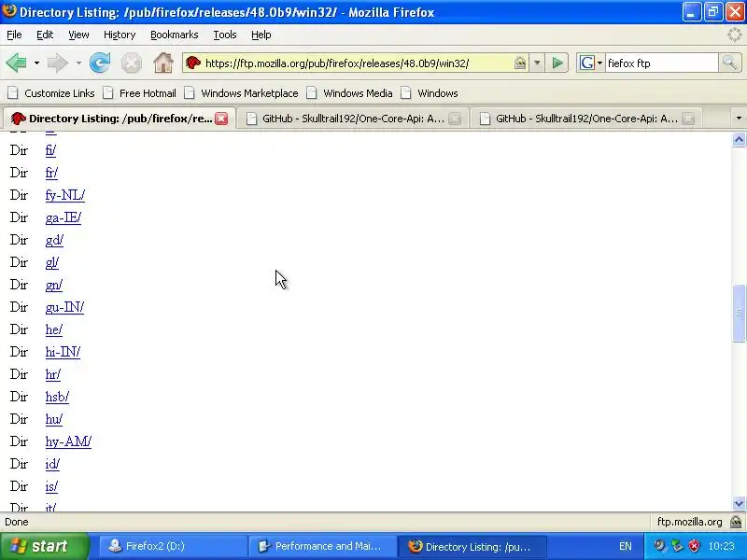Open the fy-NL/ directory link

tap(65, 195)
